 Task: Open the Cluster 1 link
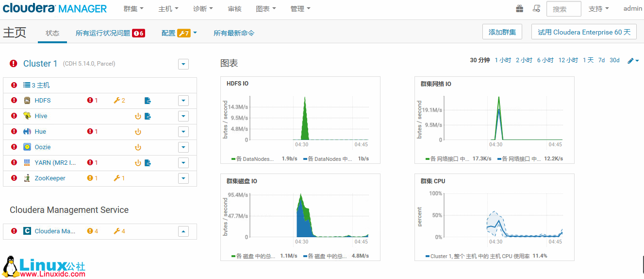[40, 64]
